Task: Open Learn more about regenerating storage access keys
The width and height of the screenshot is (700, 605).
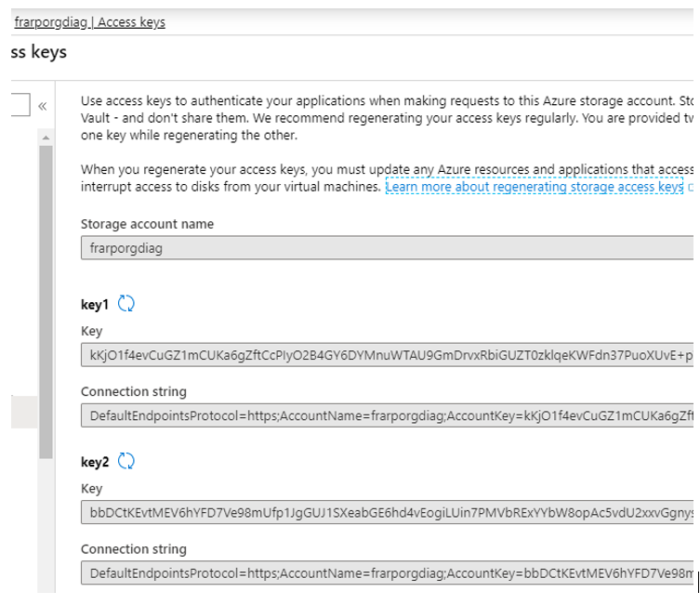Action: coord(534,187)
